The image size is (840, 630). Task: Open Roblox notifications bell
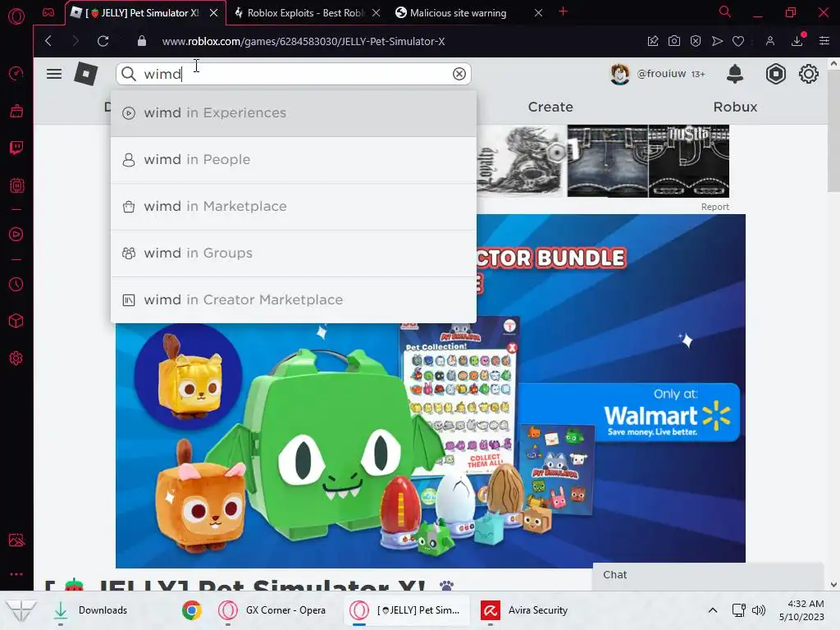click(735, 74)
